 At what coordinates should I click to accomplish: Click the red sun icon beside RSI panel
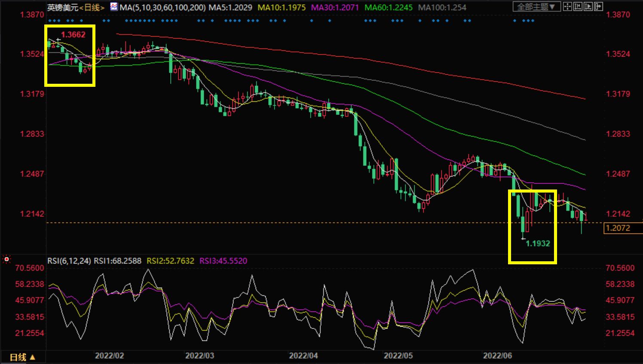pyautogui.click(x=6, y=259)
